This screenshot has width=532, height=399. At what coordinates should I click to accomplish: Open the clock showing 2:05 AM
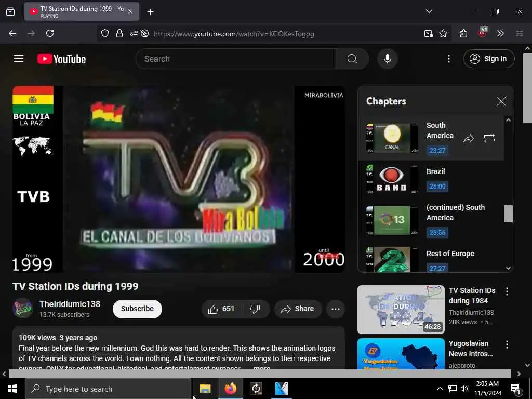[x=487, y=389]
